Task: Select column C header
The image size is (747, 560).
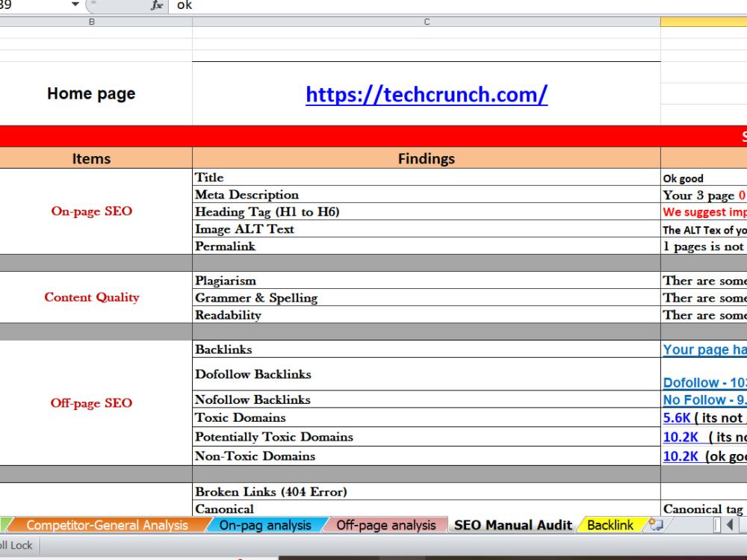Action: pos(427,22)
